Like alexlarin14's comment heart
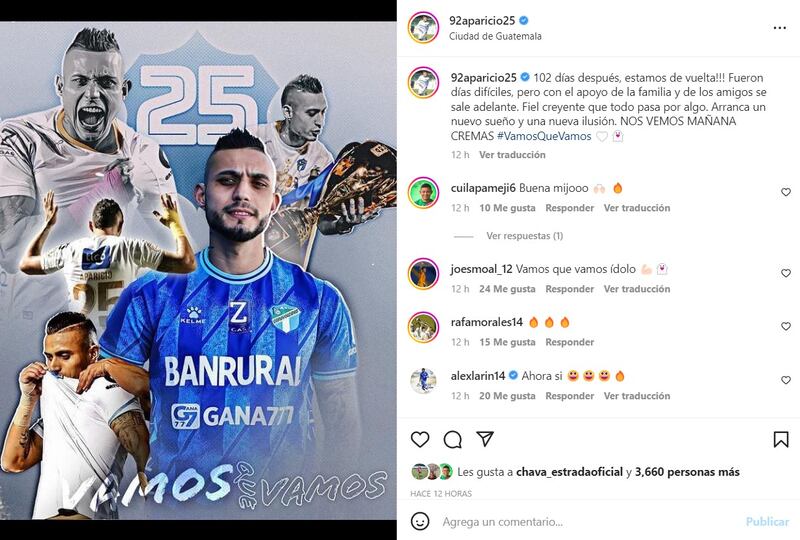The height and width of the screenshot is (540, 800). coord(786,380)
